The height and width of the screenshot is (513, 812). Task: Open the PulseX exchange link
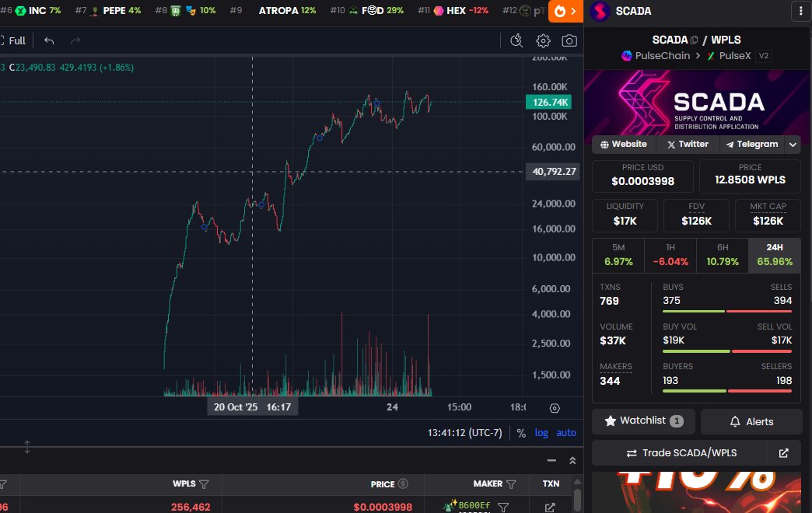tap(729, 56)
